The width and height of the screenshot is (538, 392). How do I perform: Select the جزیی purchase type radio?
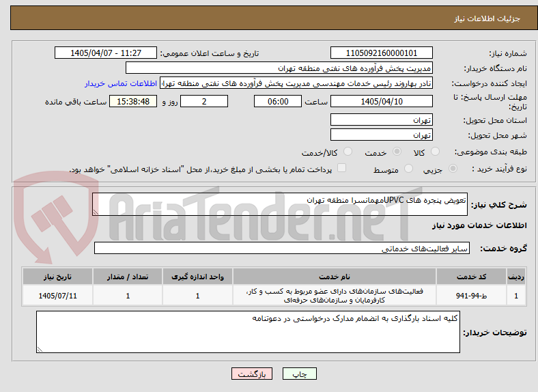(453, 168)
